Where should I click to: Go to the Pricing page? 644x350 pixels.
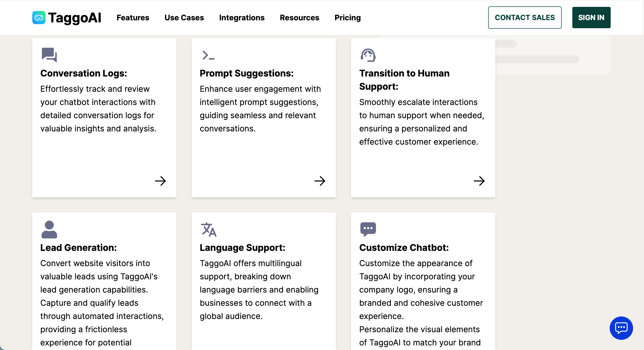(348, 18)
